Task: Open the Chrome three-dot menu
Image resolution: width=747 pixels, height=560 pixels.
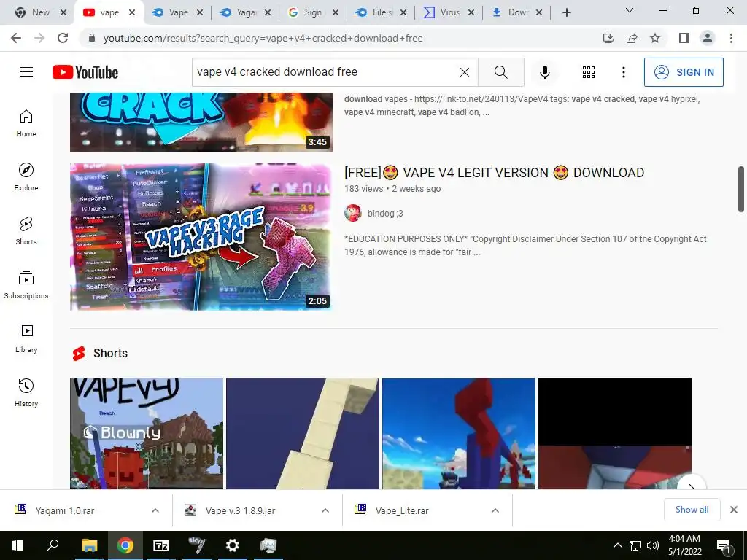Action: [731, 38]
